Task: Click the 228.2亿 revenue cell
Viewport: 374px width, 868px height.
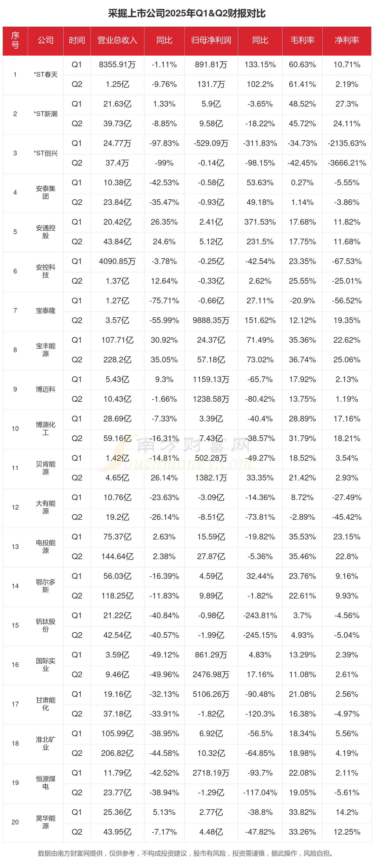Action: [x=117, y=360]
